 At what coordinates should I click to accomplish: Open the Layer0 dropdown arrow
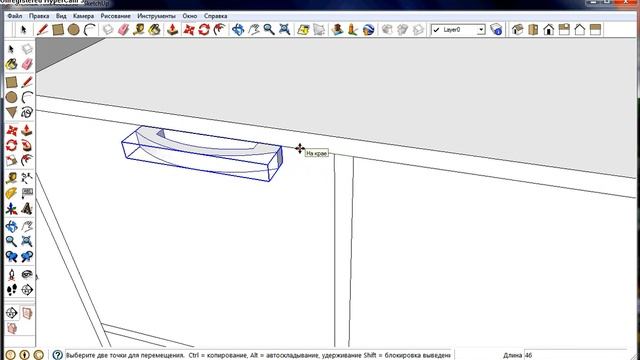481,30
